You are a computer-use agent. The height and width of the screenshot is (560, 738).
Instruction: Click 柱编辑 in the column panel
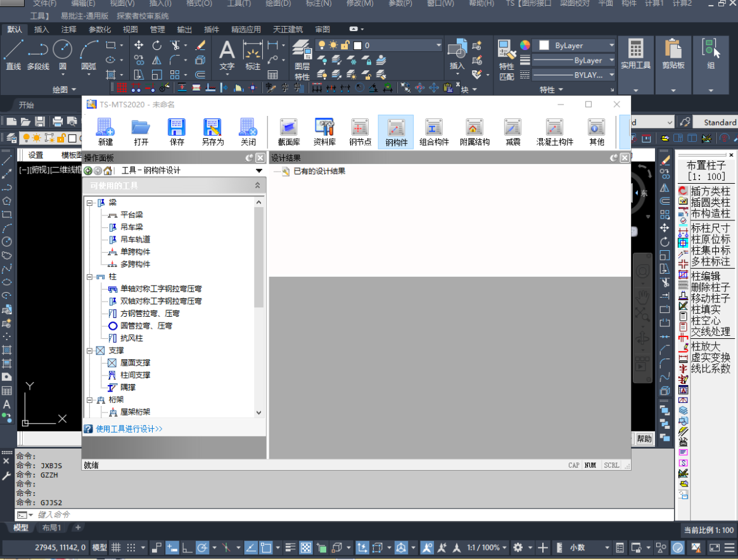[706, 276]
